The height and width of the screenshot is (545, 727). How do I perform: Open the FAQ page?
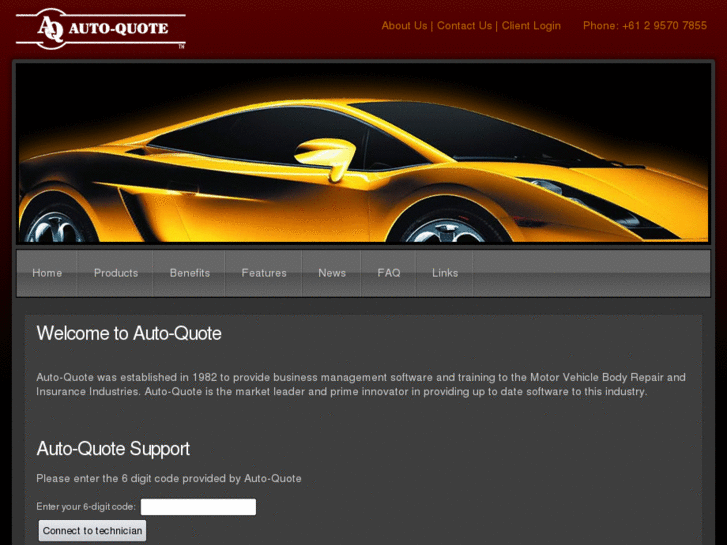pyautogui.click(x=389, y=273)
